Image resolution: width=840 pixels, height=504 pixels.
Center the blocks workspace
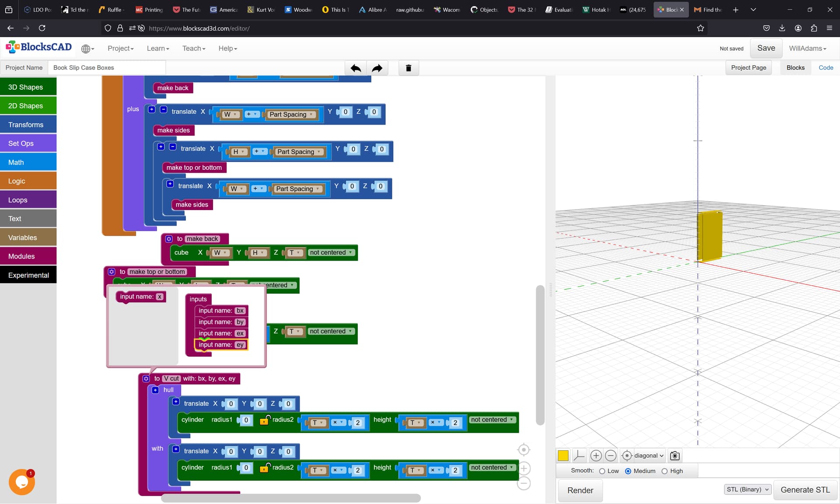(524, 450)
